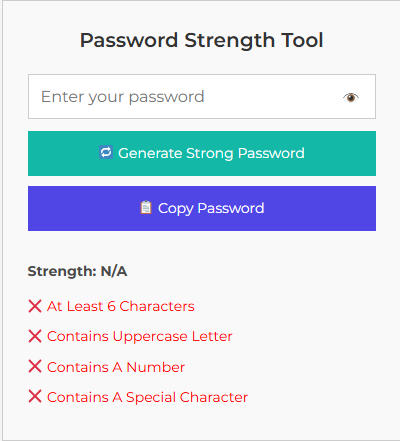This screenshot has height=441, width=400.
Task: Toggle password visibility with the eye icon
Action: point(351,97)
